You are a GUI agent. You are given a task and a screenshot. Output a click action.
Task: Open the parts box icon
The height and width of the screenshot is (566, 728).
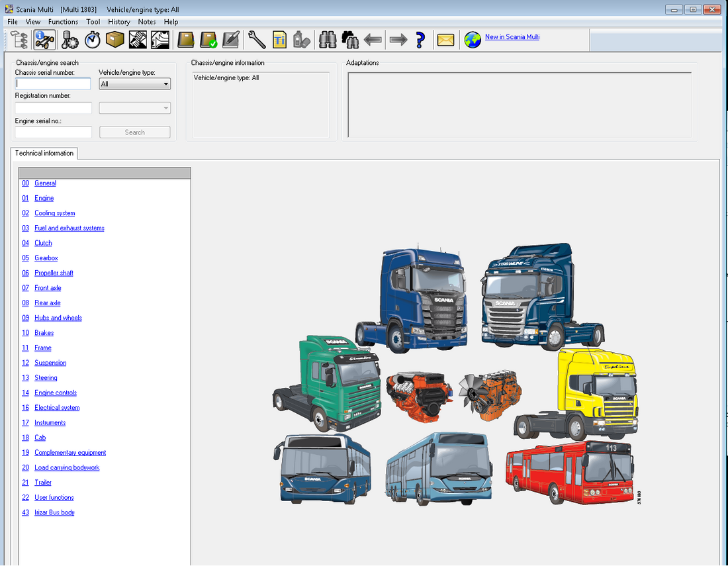tap(115, 40)
